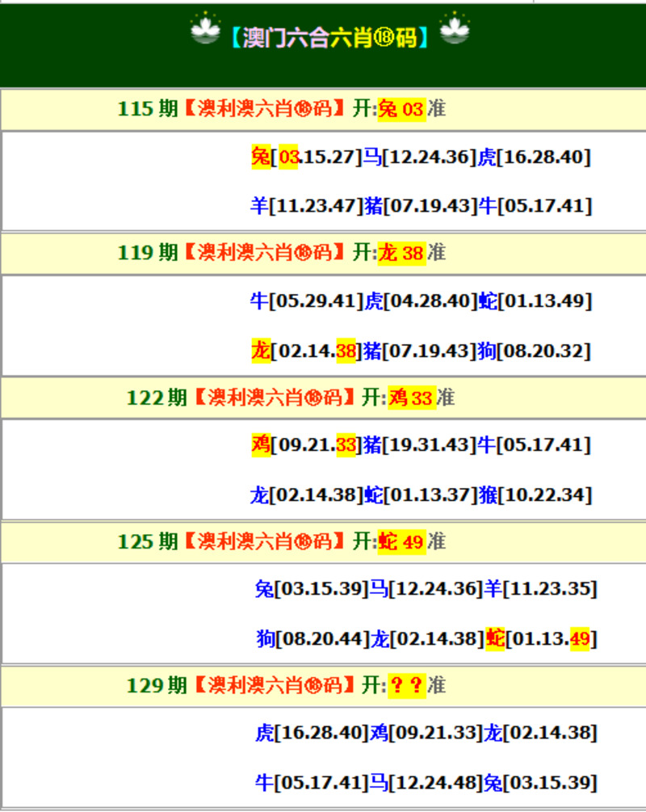This screenshot has width=646, height=812.
Task: Click highlighted 蛇[01.13.49] in period 125
Action: pos(542,639)
